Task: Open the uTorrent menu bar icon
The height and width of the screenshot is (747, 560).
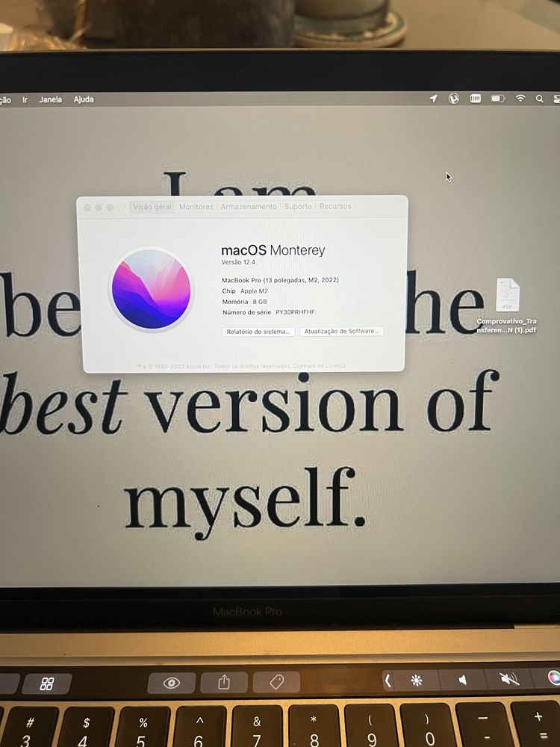Action: point(454,98)
